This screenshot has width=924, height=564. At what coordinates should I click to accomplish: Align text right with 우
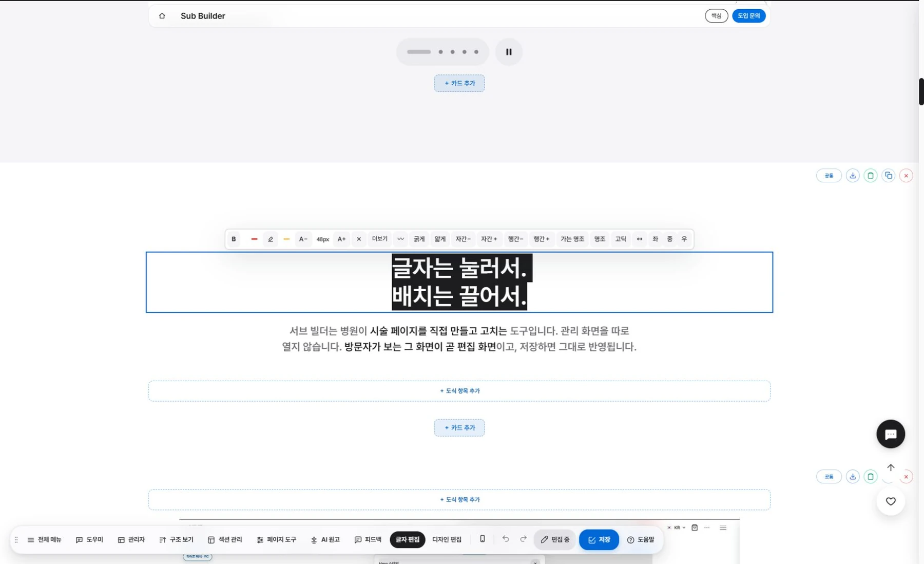pyautogui.click(x=684, y=239)
